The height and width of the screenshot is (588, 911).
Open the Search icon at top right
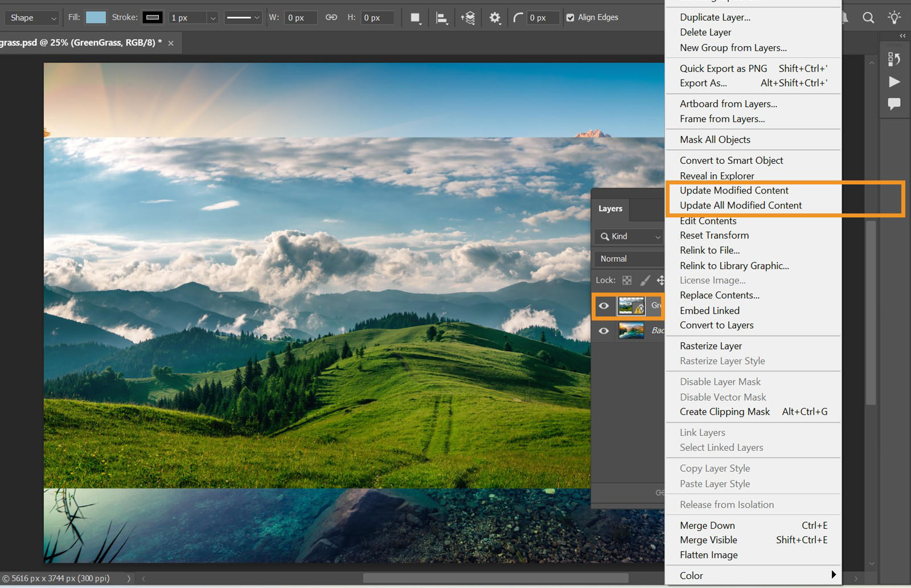868,18
